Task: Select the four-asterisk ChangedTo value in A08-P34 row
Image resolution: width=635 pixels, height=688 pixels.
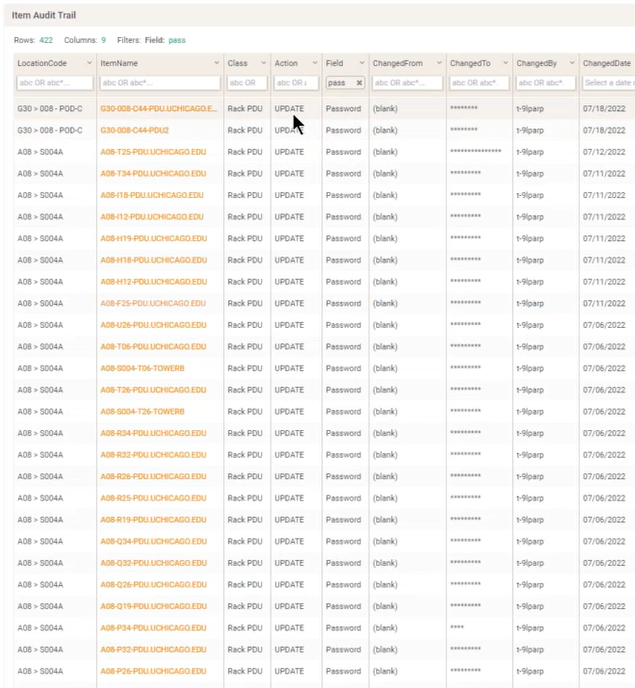Action: [x=457, y=627]
